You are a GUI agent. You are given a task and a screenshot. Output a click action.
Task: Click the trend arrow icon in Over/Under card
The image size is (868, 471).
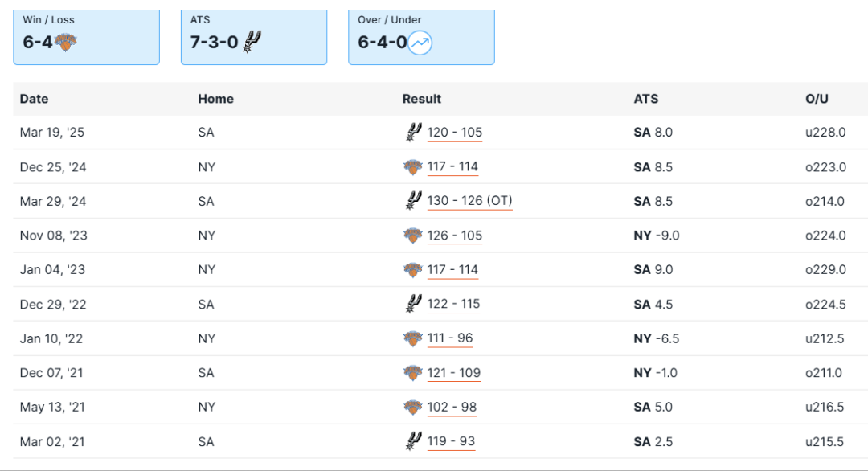click(x=420, y=43)
